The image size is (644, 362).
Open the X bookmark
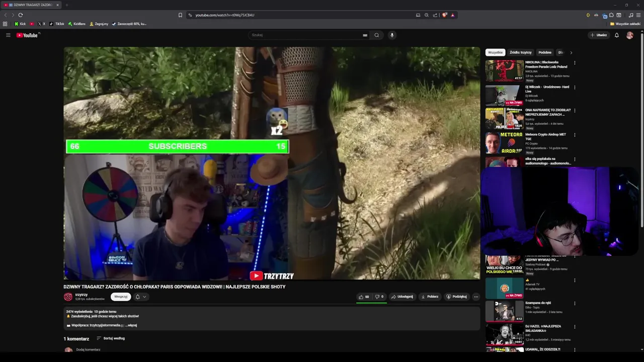coord(41,24)
